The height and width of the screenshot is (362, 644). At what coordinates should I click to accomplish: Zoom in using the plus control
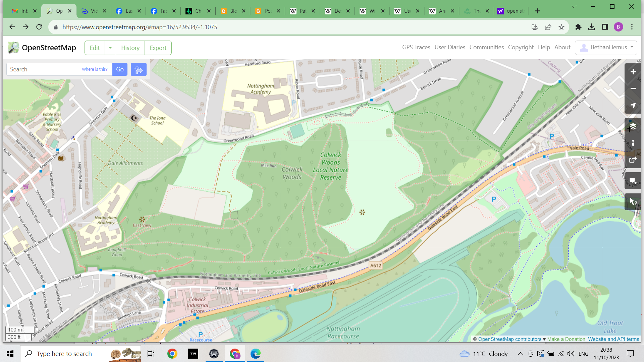pyautogui.click(x=633, y=71)
